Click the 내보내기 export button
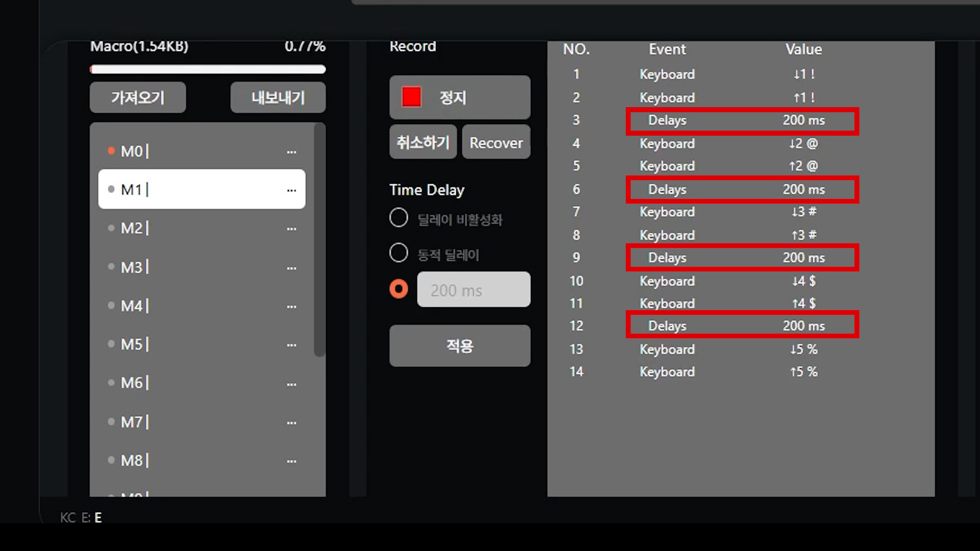980x551 pixels. point(278,97)
